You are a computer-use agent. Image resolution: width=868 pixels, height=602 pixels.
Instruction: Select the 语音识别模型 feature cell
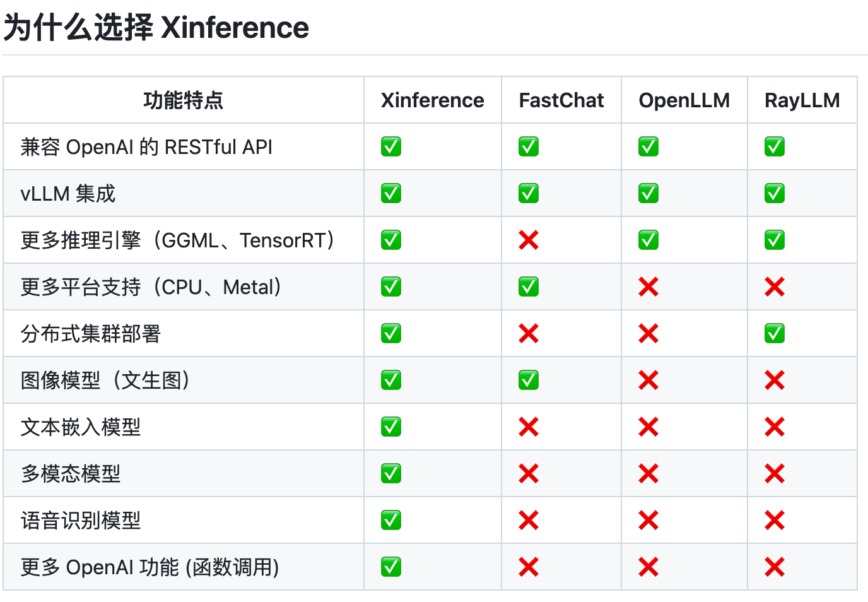tap(184, 520)
